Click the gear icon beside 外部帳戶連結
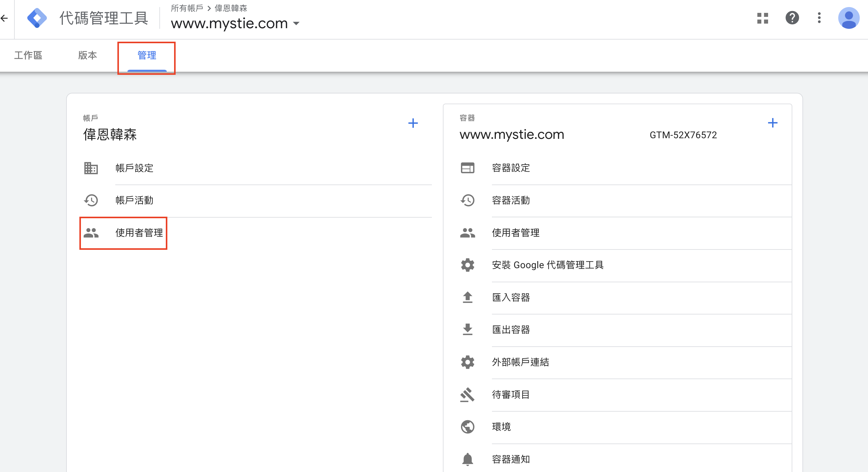 click(x=467, y=362)
